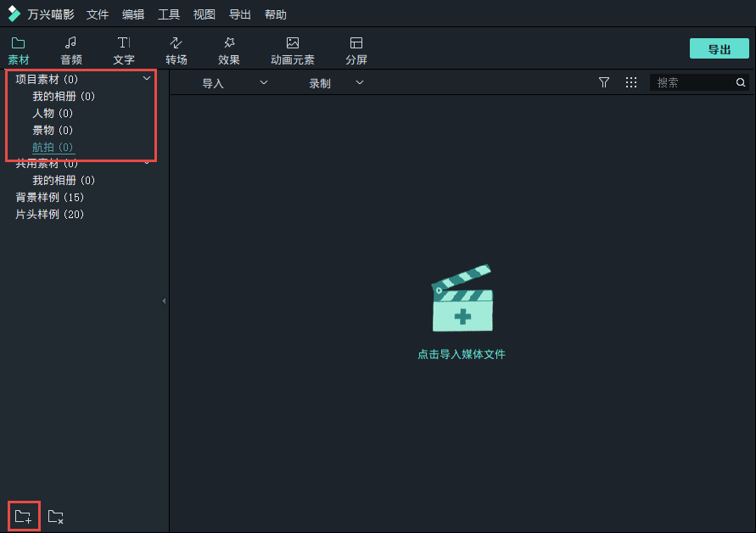Click the delete folder icon

tap(56, 516)
